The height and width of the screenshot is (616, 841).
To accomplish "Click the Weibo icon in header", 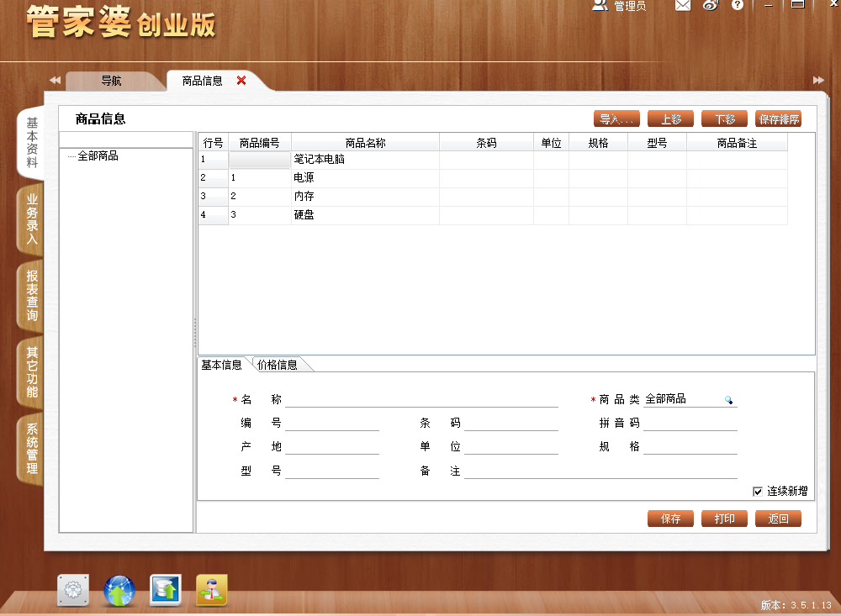I will (x=711, y=5).
